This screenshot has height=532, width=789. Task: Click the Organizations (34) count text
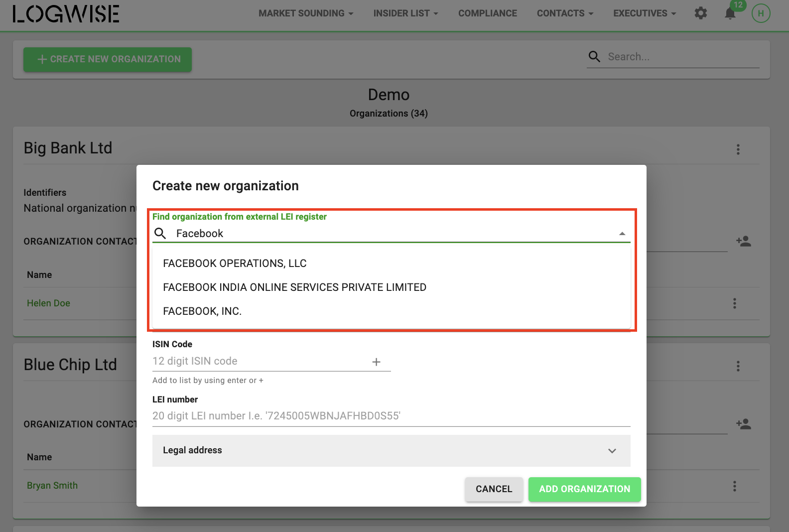tap(389, 114)
